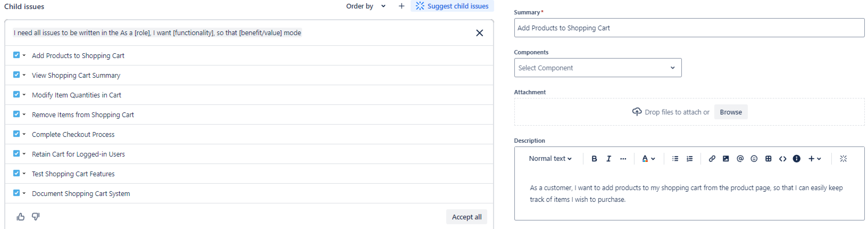Insert a numbered list in description
This screenshot has height=229, width=868.
(x=689, y=158)
